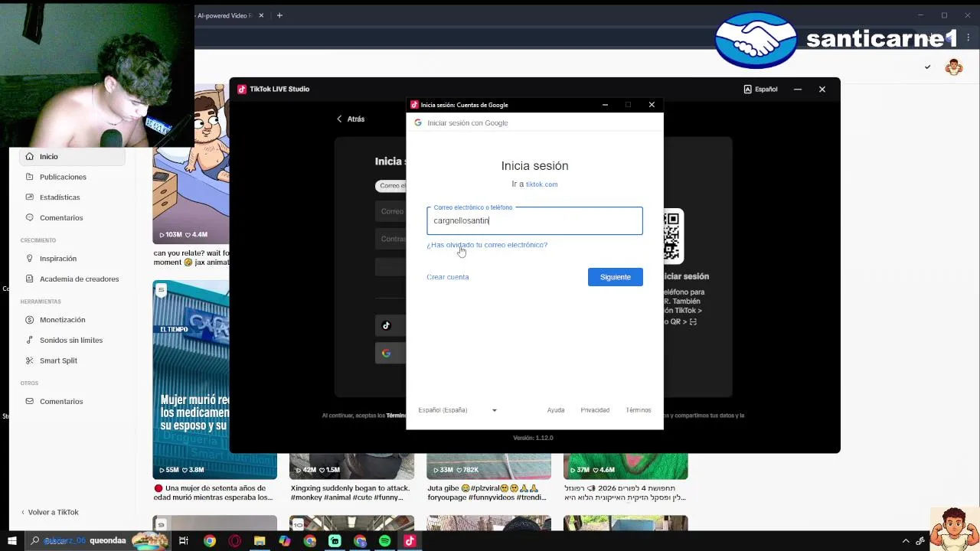Screen dimensions: 980x551
Task: Click the Inicio home icon in sidebar
Action: pos(29,156)
